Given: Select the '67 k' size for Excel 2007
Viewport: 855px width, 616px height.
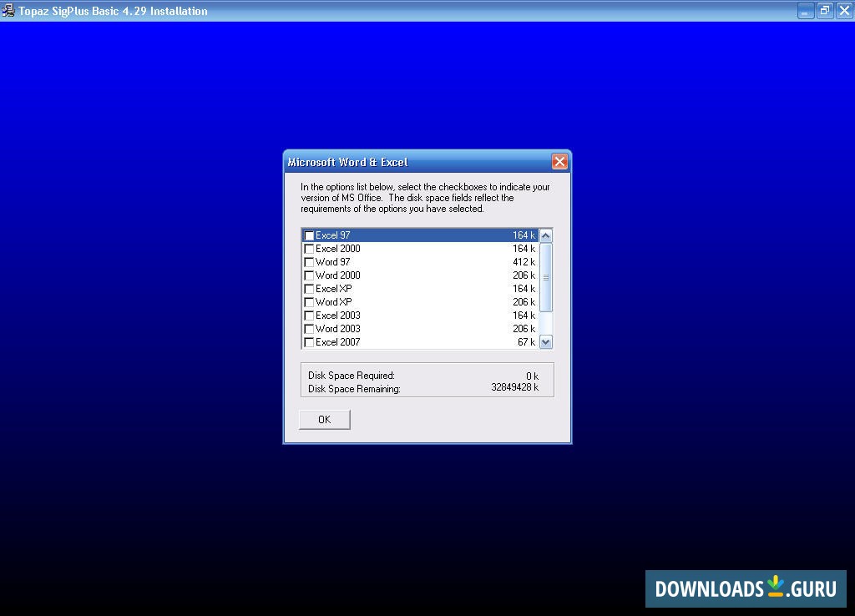Looking at the screenshot, I should (x=527, y=342).
